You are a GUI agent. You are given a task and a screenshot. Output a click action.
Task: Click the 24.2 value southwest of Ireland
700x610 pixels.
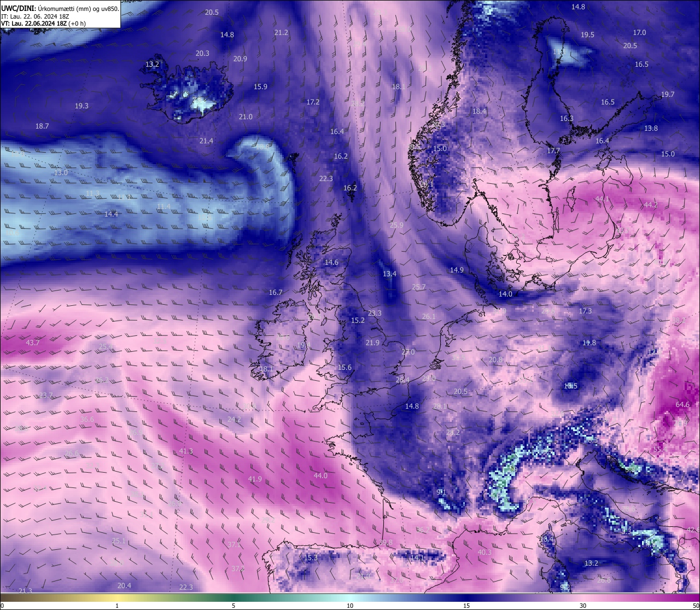234,420
